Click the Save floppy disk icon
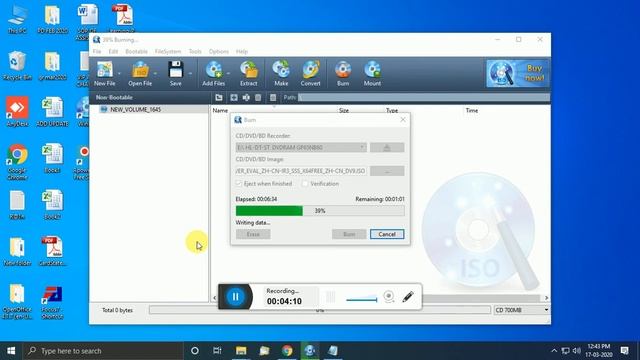The width and height of the screenshot is (640, 360). [x=176, y=70]
